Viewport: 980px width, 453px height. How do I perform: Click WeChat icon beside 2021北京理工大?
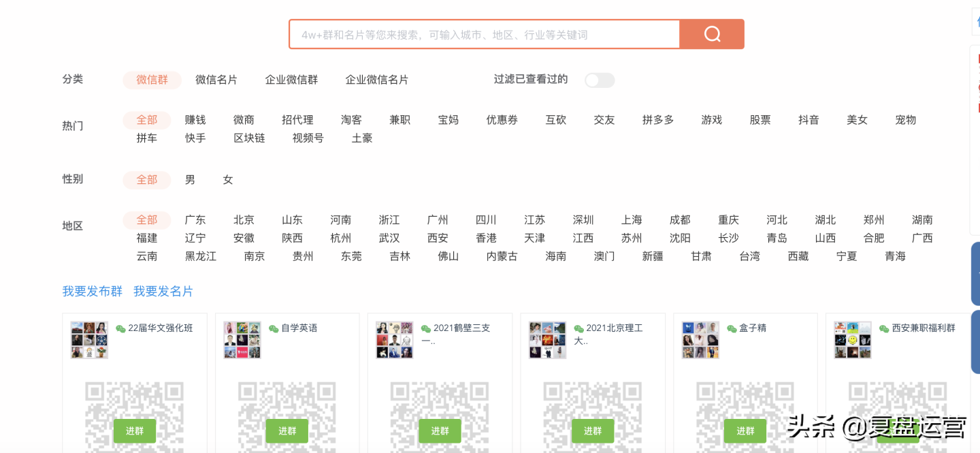[x=579, y=328]
